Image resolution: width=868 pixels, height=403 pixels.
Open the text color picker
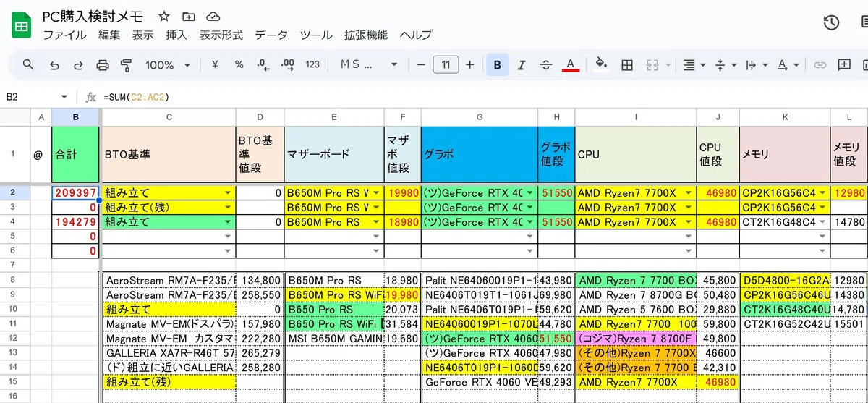(x=571, y=65)
